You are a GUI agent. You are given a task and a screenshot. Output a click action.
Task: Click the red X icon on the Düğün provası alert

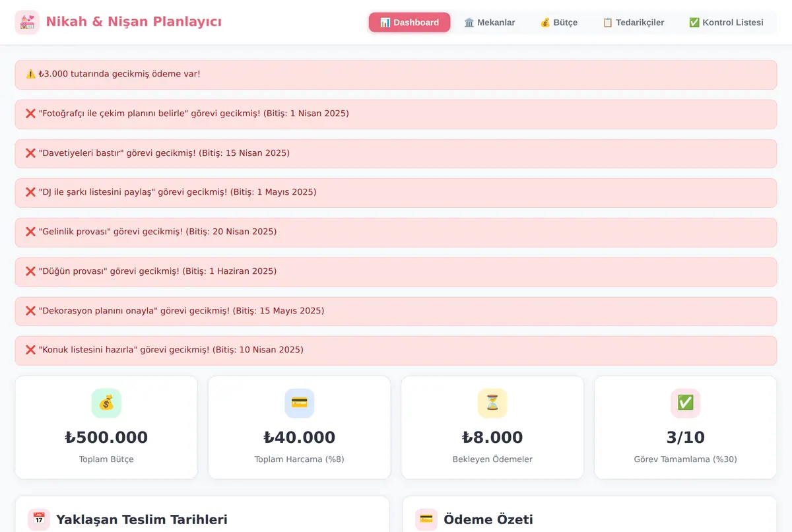click(30, 271)
